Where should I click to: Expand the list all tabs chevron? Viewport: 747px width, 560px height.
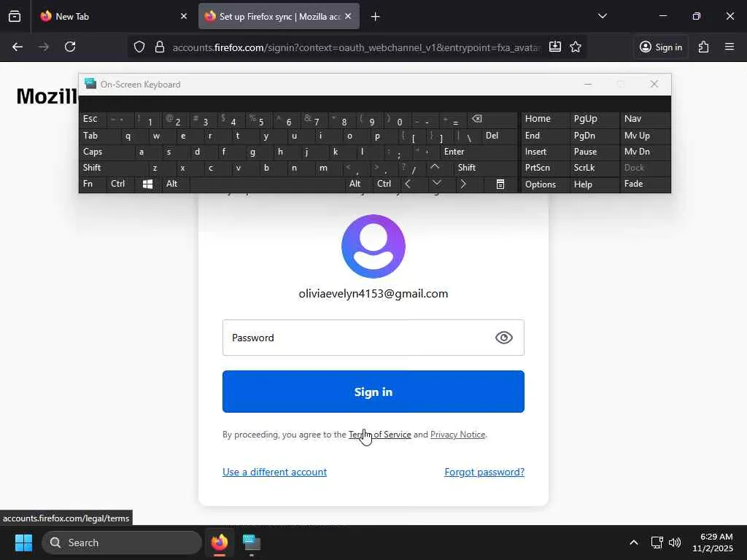pos(602,16)
